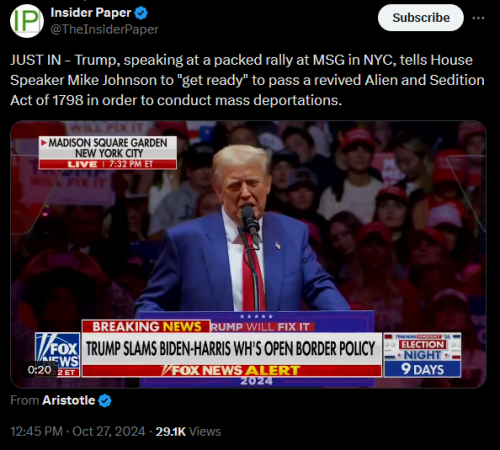This screenshot has height=450, width=500.
Task: Click the verified badge next to Aristotle
Action: click(x=105, y=401)
